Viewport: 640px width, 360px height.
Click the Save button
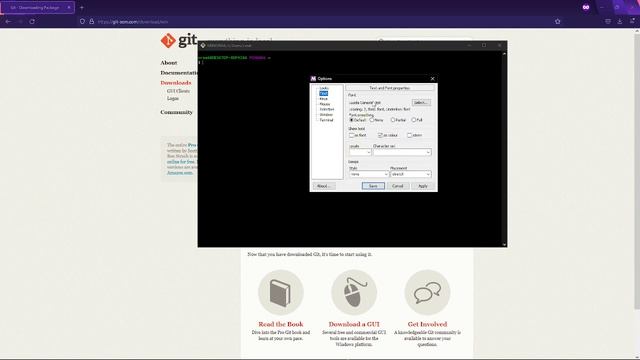coord(373,186)
